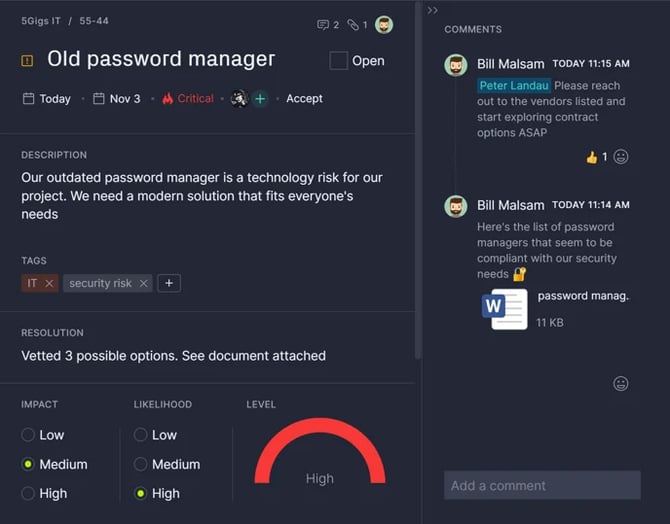Set Likelihood to High

coord(141,493)
